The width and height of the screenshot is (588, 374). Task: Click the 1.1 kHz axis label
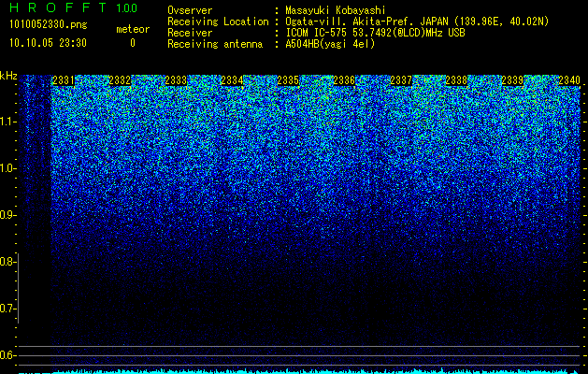click(x=7, y=122)
